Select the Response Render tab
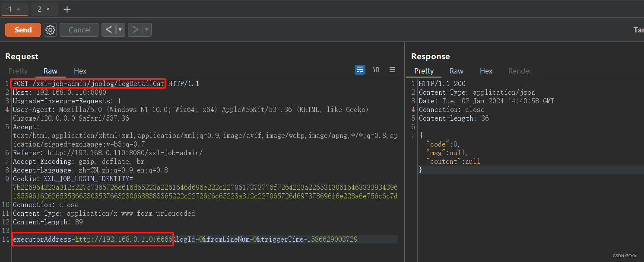 click(520, 71)
